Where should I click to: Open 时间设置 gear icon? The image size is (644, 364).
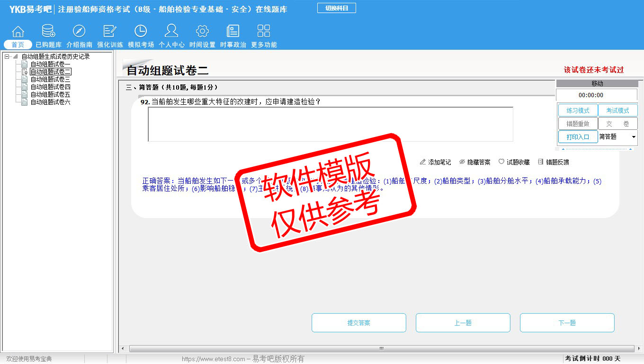coord(202,32)
